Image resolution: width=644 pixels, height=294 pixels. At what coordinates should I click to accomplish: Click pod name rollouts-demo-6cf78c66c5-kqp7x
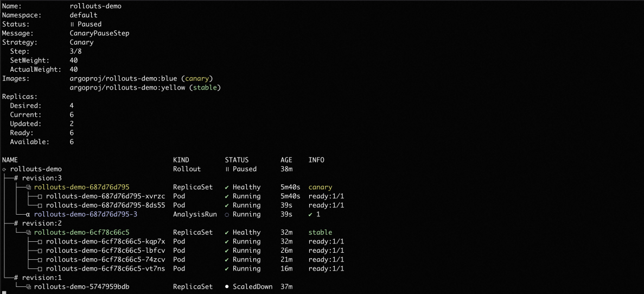(x=106, y=241)
